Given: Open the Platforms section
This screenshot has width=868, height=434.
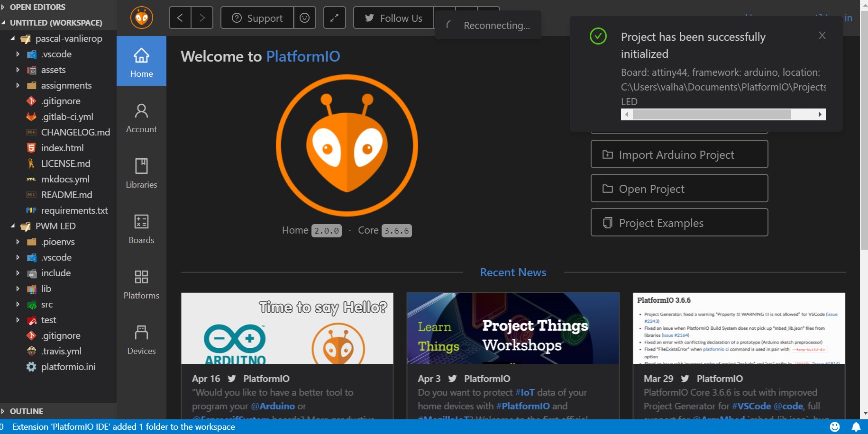Looking at the screenshot, I should coord(141,285).
